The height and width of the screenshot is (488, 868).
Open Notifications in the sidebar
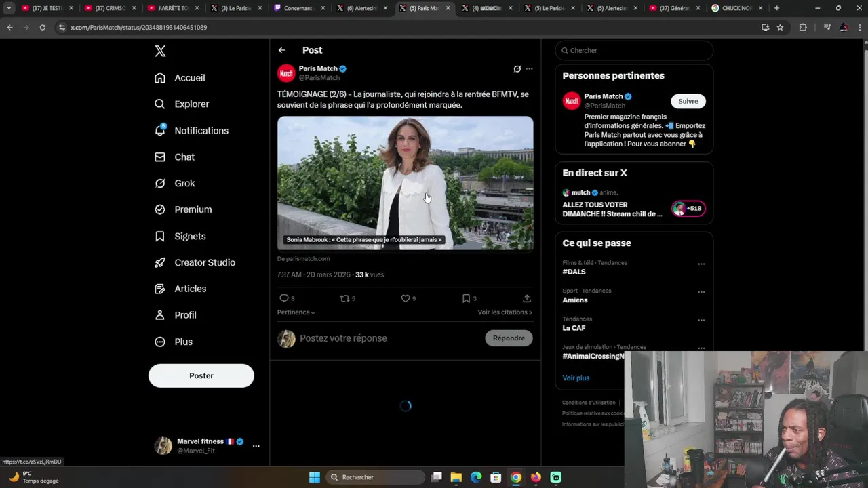tap(191, 131)
